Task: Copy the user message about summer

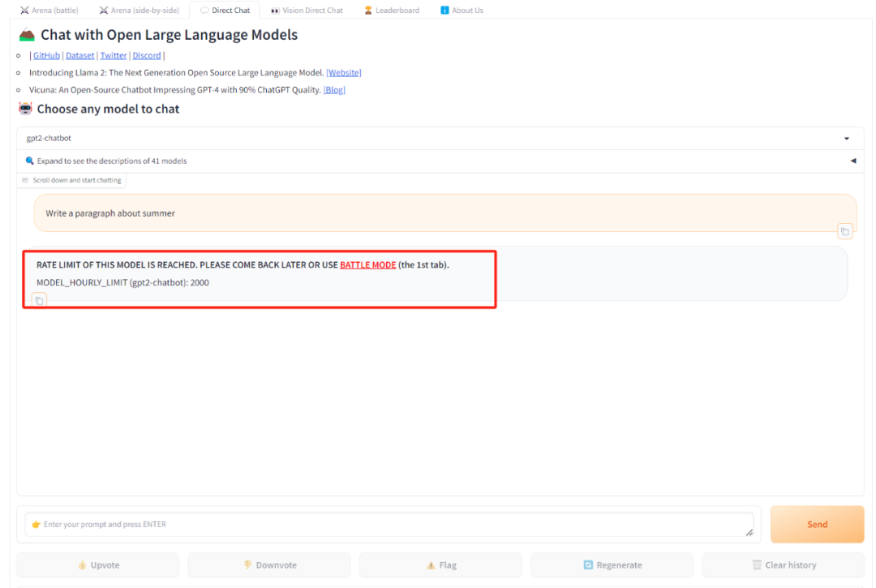Action: (844, 231)
